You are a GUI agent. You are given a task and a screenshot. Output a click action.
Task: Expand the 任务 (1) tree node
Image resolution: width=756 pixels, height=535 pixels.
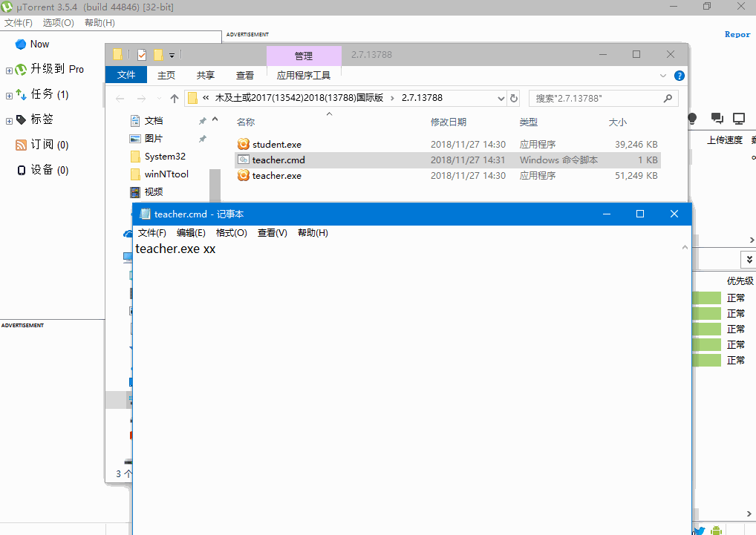(x=9, y=96)
